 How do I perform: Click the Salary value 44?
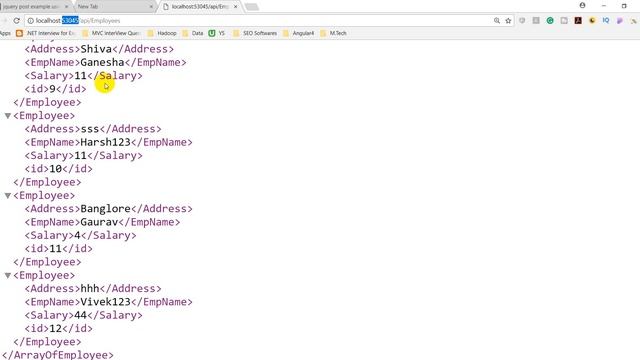[80, 315]
